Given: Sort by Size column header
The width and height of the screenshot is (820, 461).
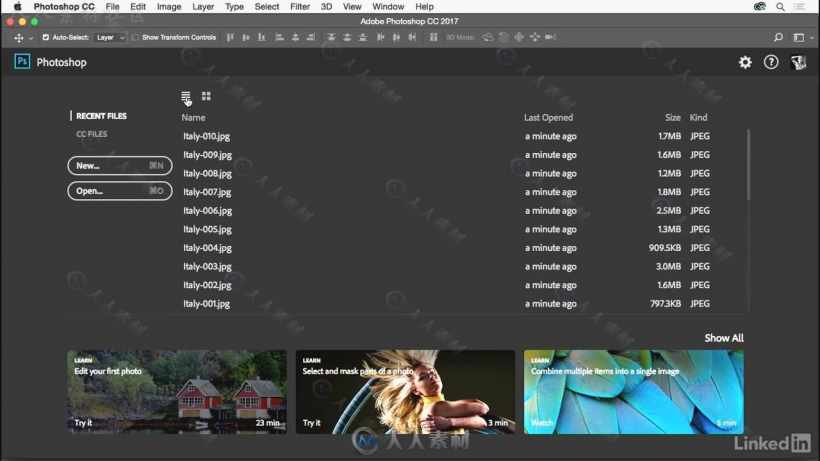Looking at the screenshot, I should tap(673, 118).
